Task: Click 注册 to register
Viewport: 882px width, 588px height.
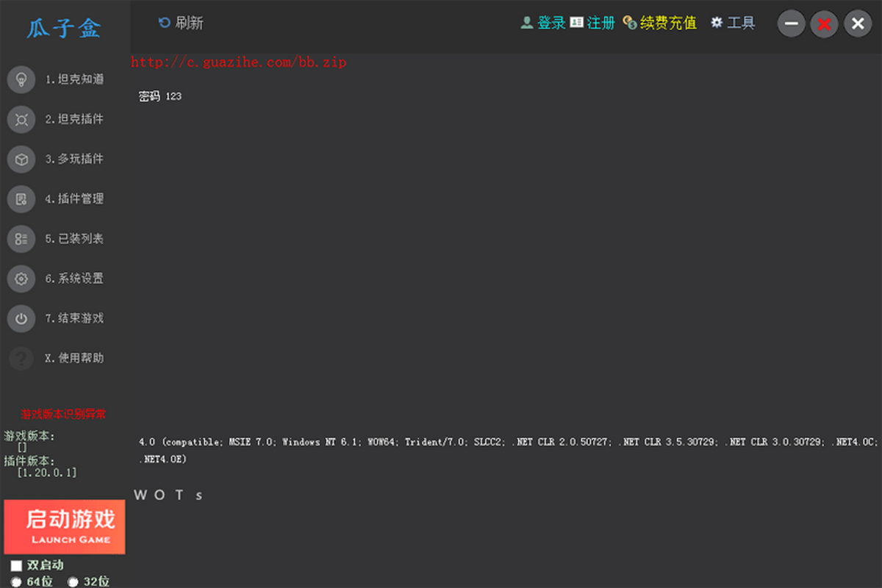Action: [x=592, y=24]
